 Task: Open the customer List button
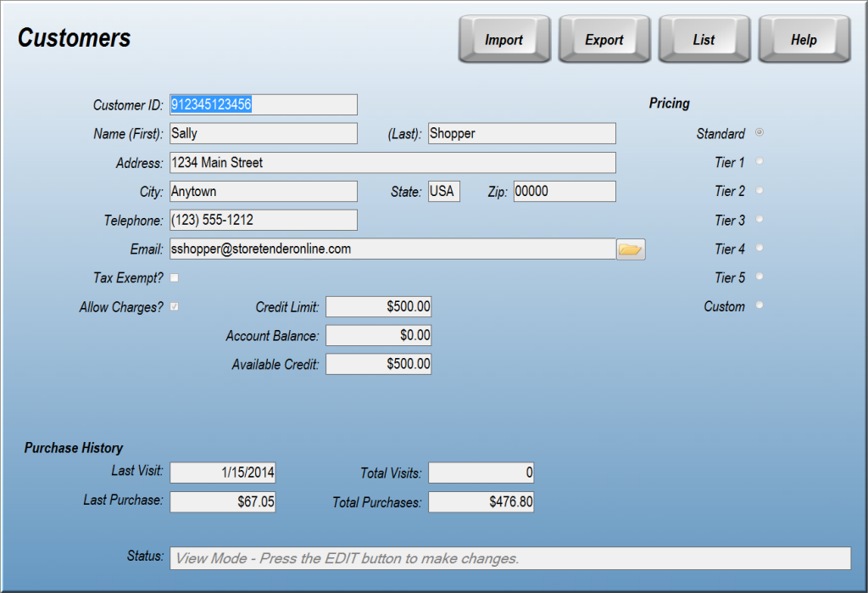pyautogui.click(x=704, y=39)
